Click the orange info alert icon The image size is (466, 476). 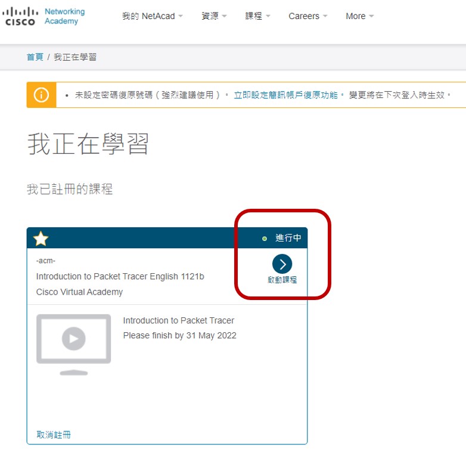tap(41, 95)
